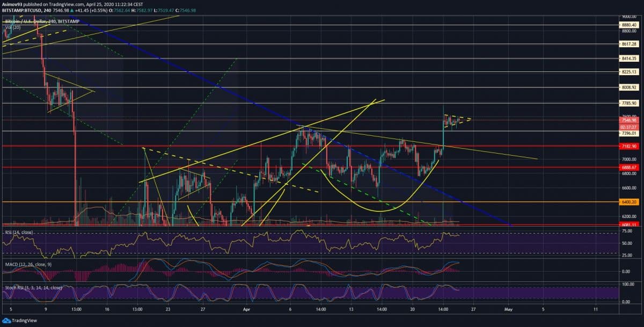Open the Stoch RSI indicator legend

32,288
